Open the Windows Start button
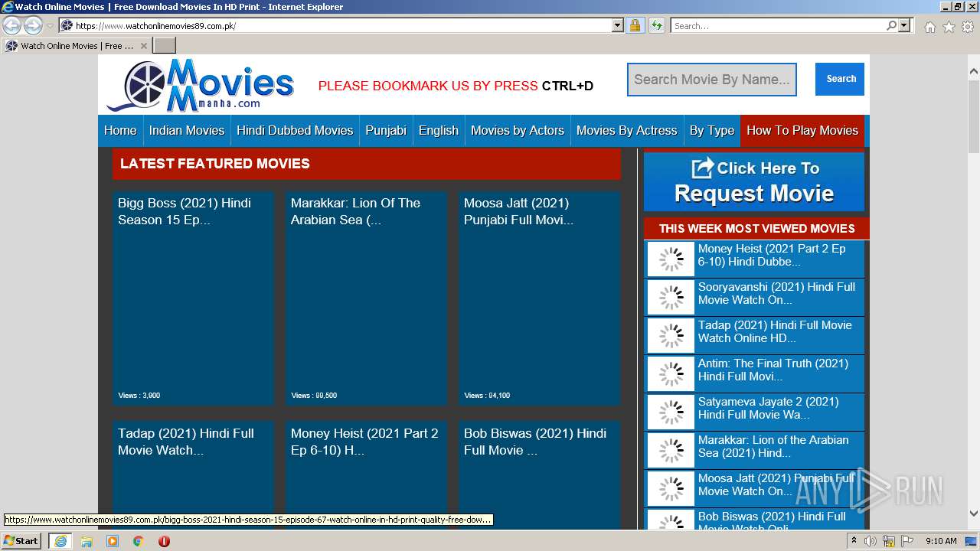This screenshot has height=551, width=980. coord(21,540)
